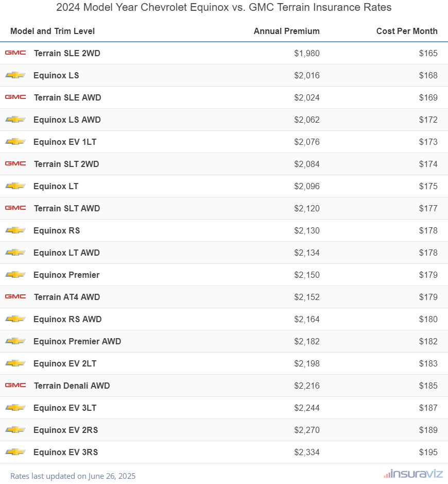The image size is (448, 484).
Task: Click the Chevrolet logo beside Equinox Premier
Action: click(15, 274)
